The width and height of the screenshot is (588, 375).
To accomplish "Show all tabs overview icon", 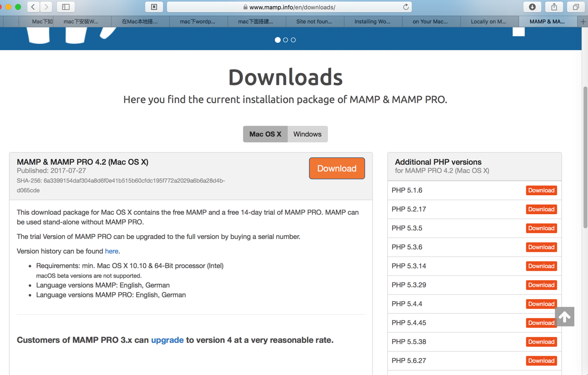I will click(576, 7).
